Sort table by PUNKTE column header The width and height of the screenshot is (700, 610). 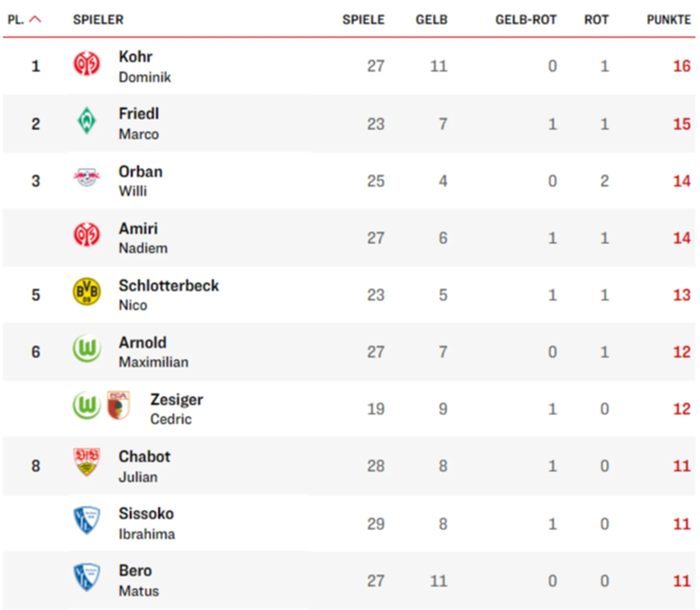(668, 20)
